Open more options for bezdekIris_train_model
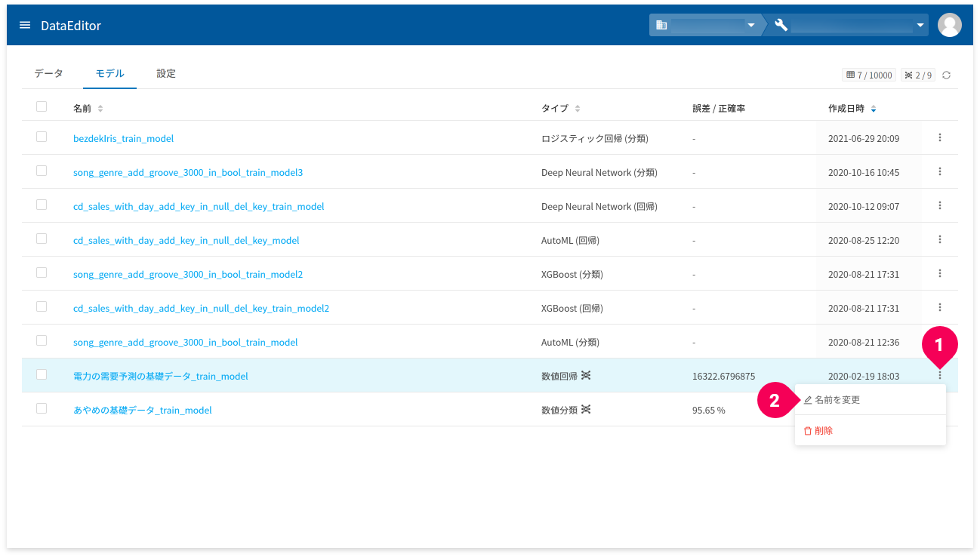 pos(940,137)
